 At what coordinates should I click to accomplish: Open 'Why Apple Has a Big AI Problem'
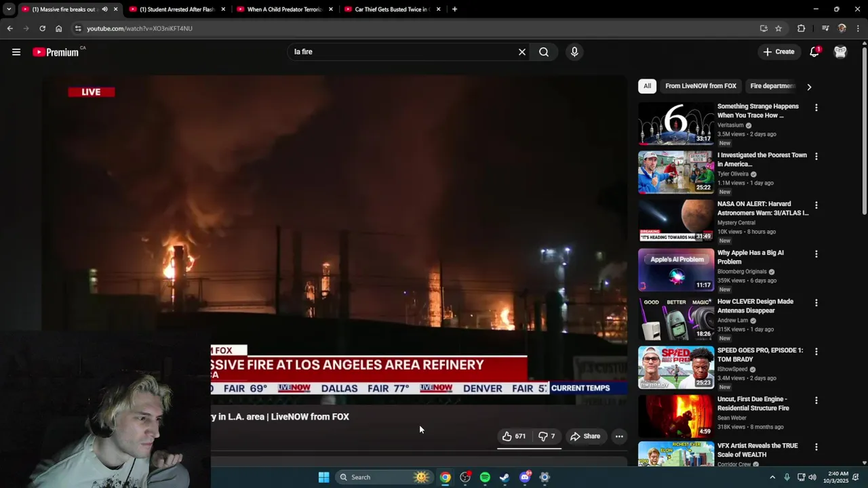coord(751,257)
